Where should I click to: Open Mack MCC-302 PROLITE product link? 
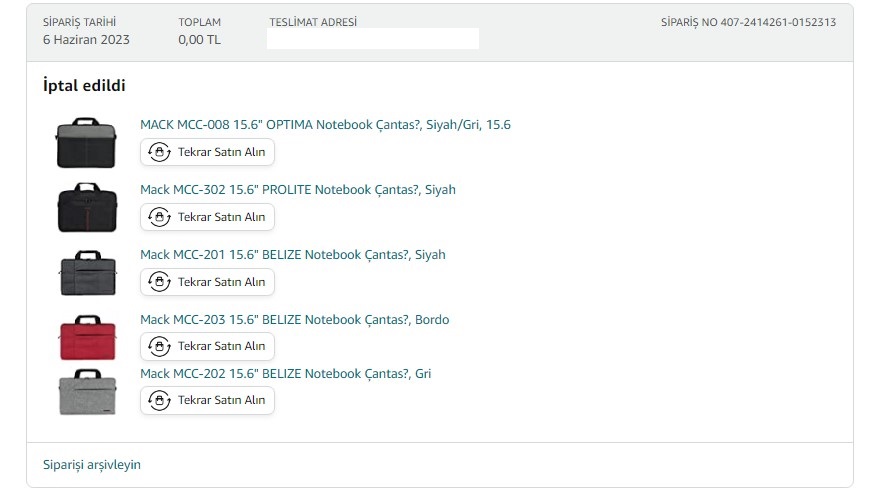pos(298,190)
